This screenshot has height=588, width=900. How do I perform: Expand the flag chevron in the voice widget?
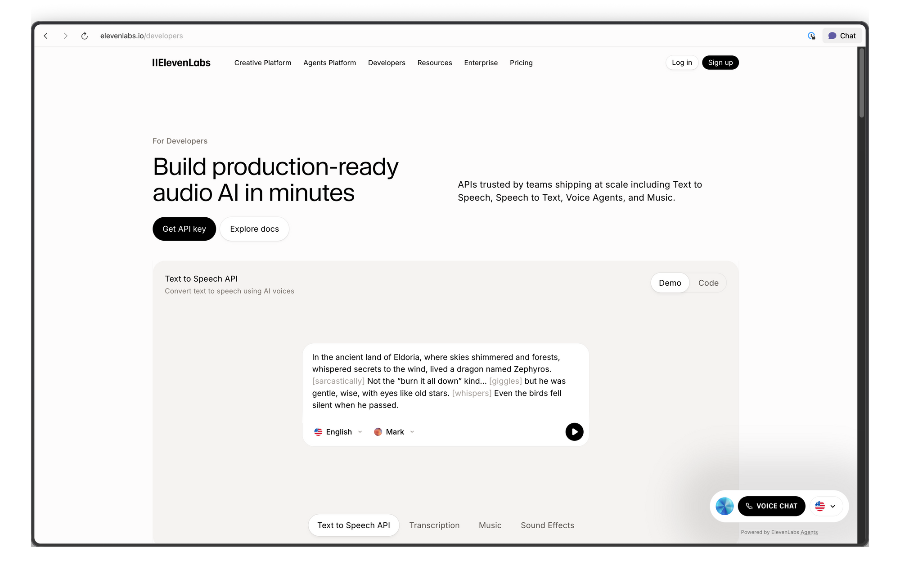click(x=833, y=506)
